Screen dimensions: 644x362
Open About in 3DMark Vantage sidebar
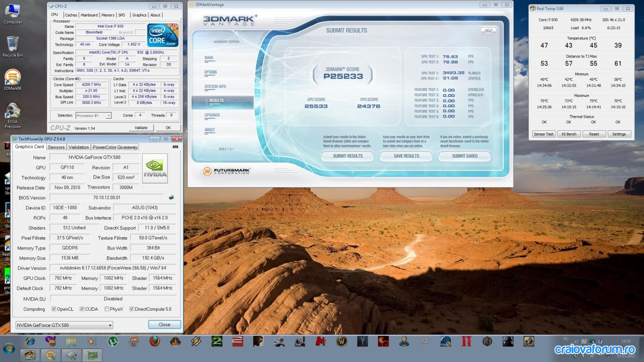(x=210, y=130)
